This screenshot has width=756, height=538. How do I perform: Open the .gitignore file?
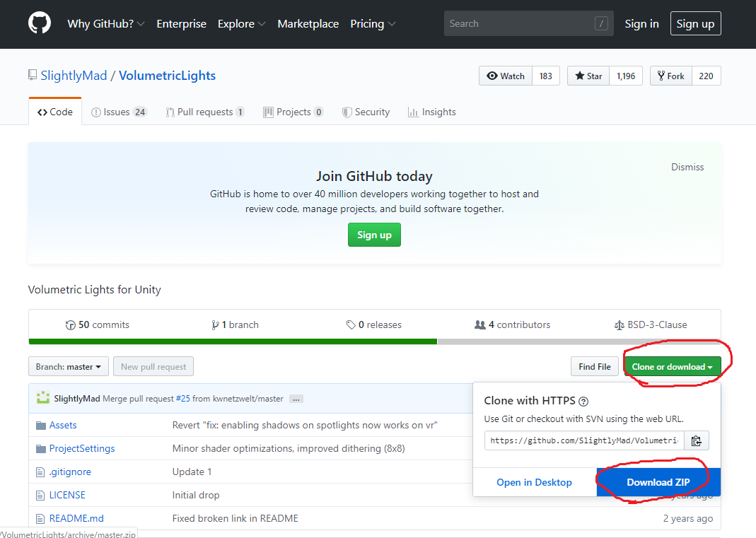point(70,472)
